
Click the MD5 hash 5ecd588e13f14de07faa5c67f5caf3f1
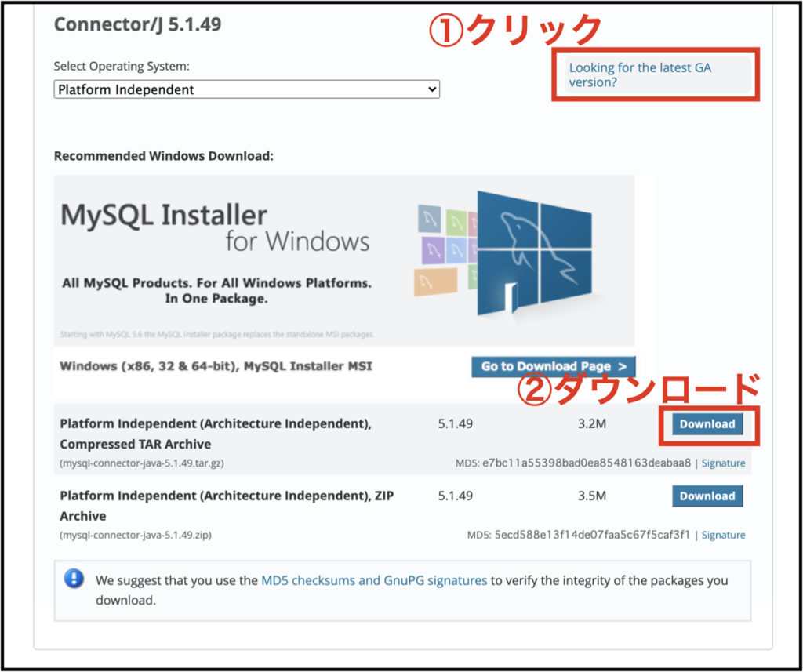[x=592, y=535]
